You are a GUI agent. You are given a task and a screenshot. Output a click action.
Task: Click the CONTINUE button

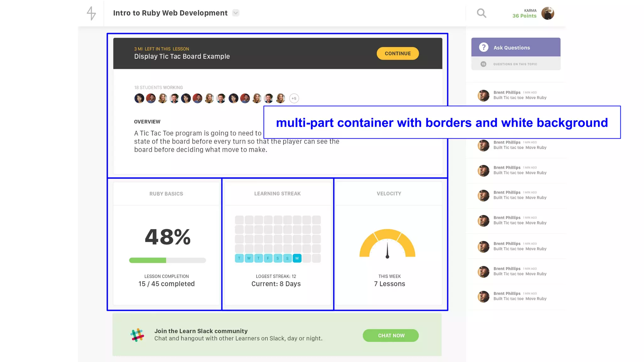click(x=397, y=53)
